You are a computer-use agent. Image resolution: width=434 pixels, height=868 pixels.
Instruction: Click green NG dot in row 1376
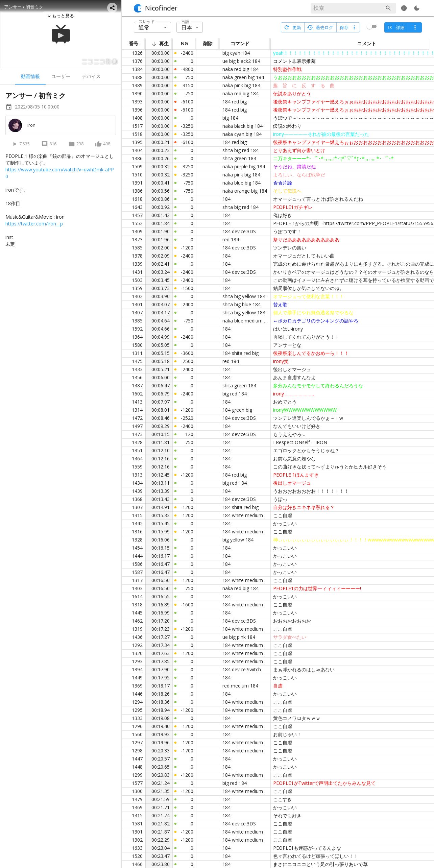click(175, 61)
